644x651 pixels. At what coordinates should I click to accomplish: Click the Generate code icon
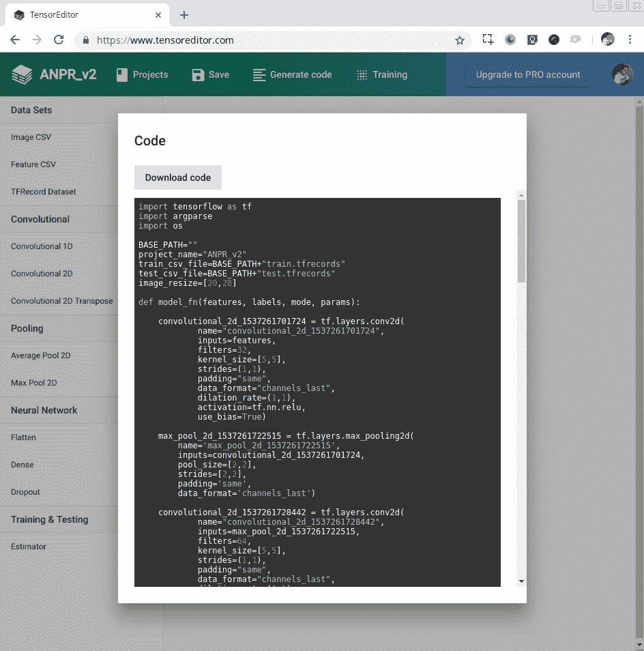pos(259,75)
